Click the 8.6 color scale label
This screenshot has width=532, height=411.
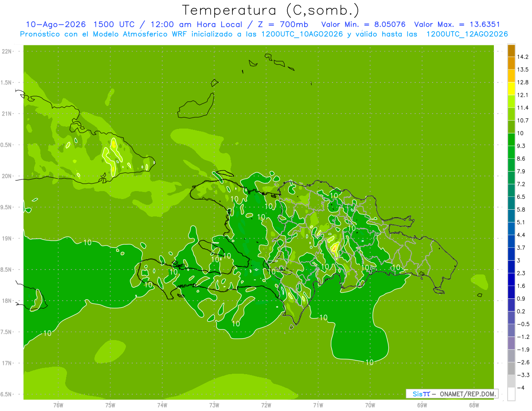tap(522, 159)
